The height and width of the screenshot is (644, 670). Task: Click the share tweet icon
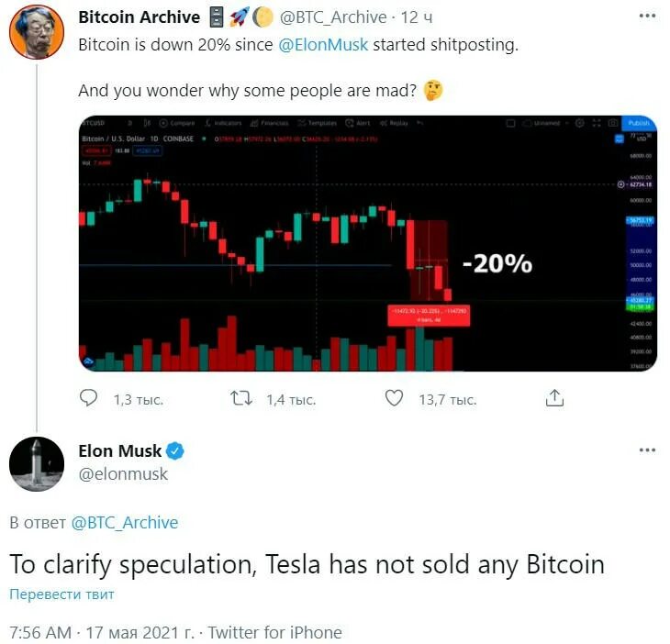pyautogui.click(x=554, y=399)
